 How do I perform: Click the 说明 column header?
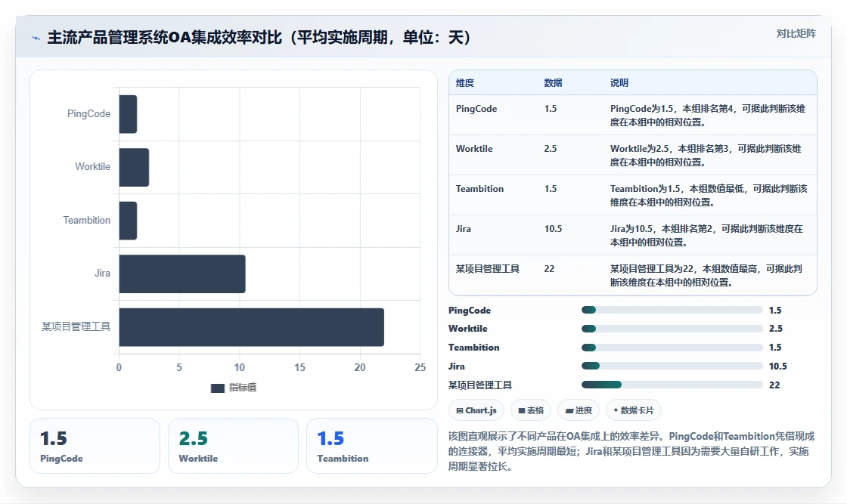click(619, 82)
